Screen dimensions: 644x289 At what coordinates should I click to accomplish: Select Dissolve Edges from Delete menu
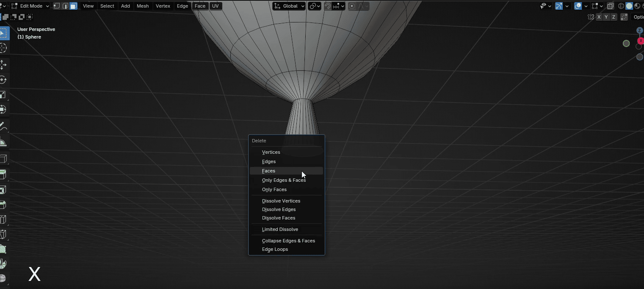(279, 209)
